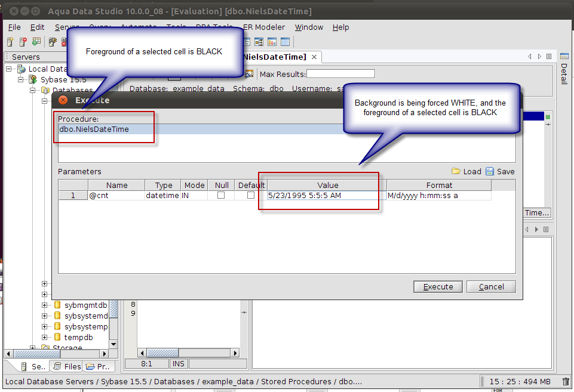
Task: Switch to the Projects tab
Action: (x=98, y=366)
